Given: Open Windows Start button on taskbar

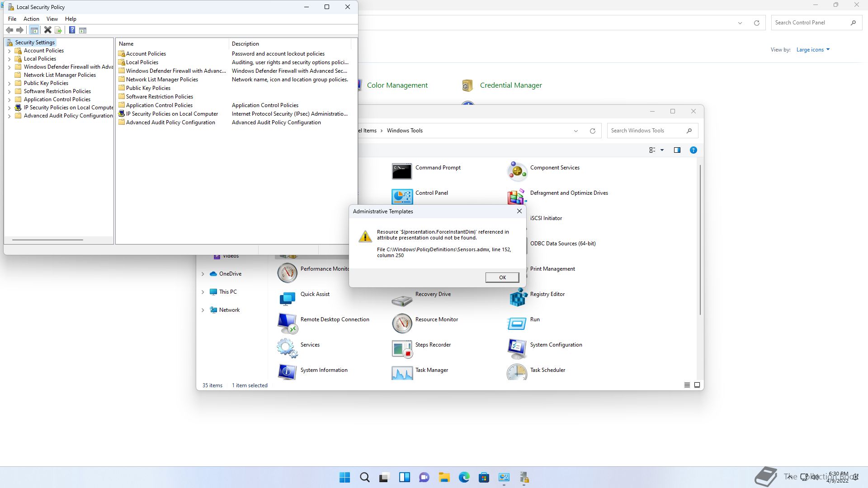Looking at the screenshot, I should click(344, 478).
